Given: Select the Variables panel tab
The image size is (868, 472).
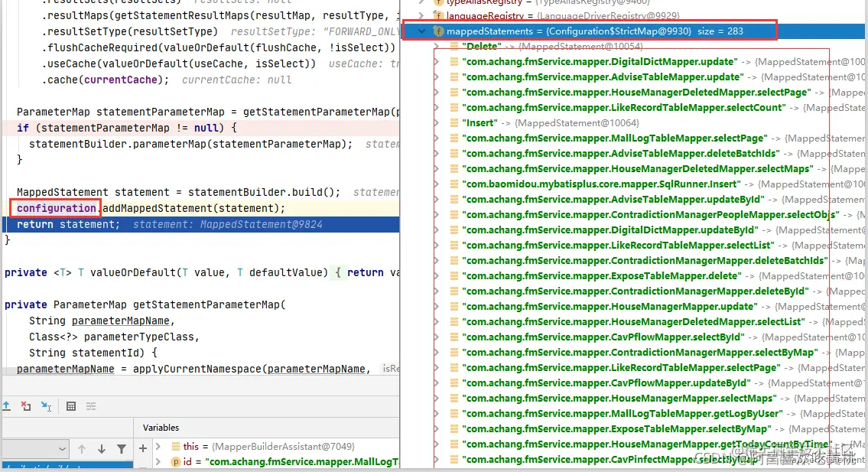Looking at the screenshot, I should [x=161, y=428].
